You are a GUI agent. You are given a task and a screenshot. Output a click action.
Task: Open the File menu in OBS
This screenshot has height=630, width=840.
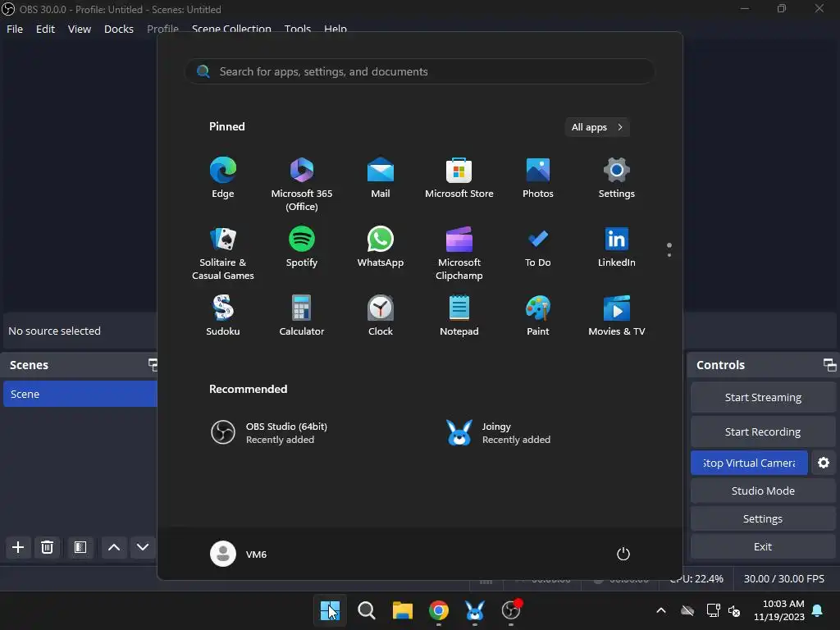point(15,29)
